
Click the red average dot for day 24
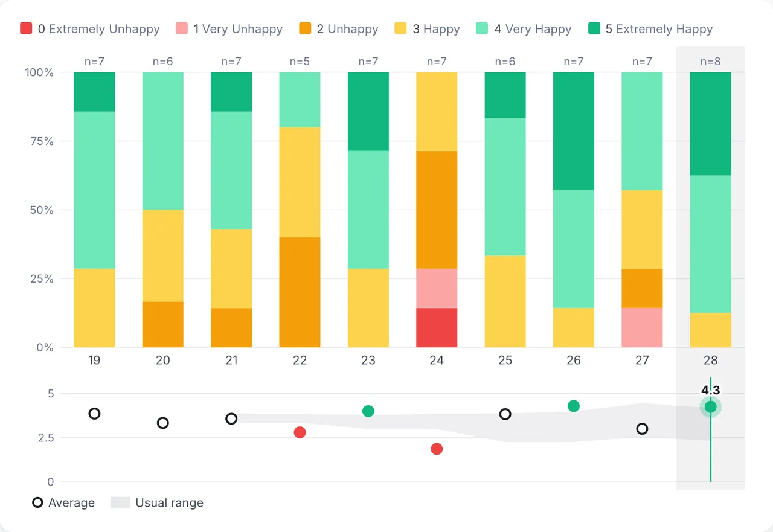click(x=437, y=449)
